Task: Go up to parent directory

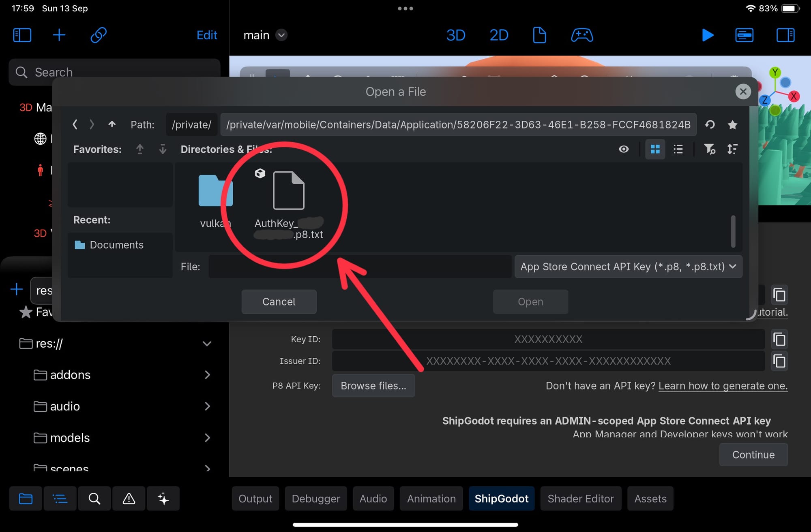Action: click(x=112, y=124)
